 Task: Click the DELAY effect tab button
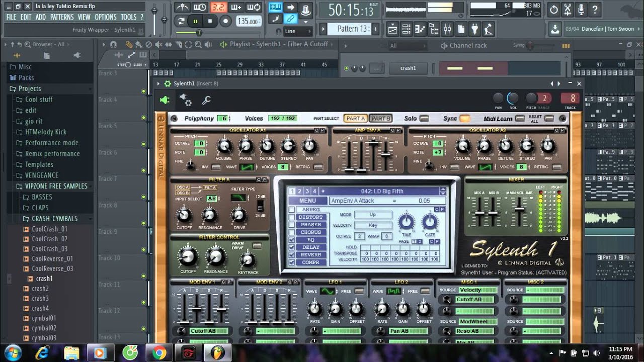[x=311, y=247]
